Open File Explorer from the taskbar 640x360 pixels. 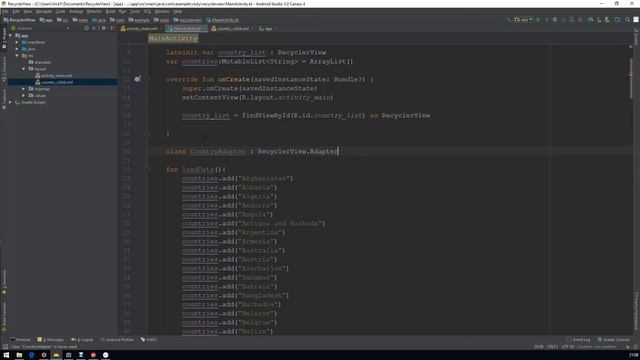[x=19, y=355]
